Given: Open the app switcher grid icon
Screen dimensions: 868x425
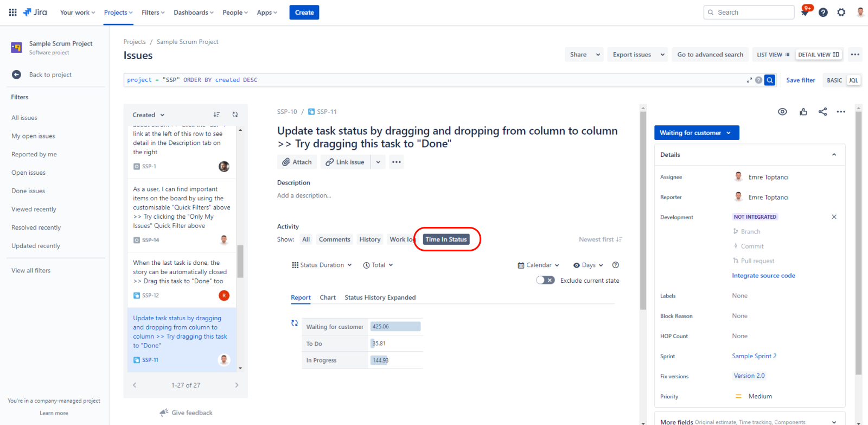Looking at the screenshot, I should tap(12, 12).
